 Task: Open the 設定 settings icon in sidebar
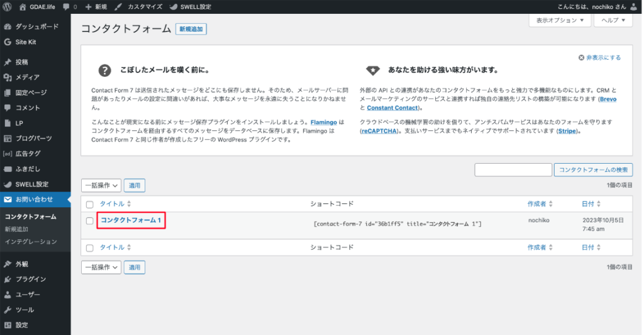tap(8, 325)
